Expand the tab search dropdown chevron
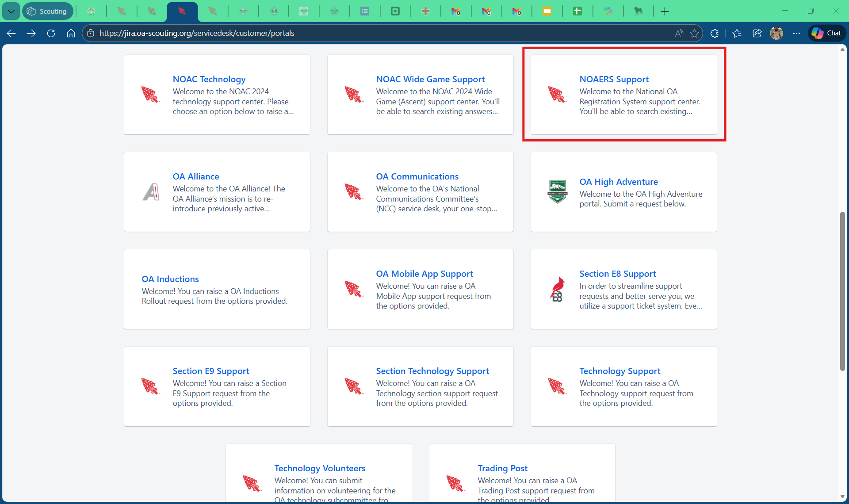The image size is (849, 504). (11, 11)
